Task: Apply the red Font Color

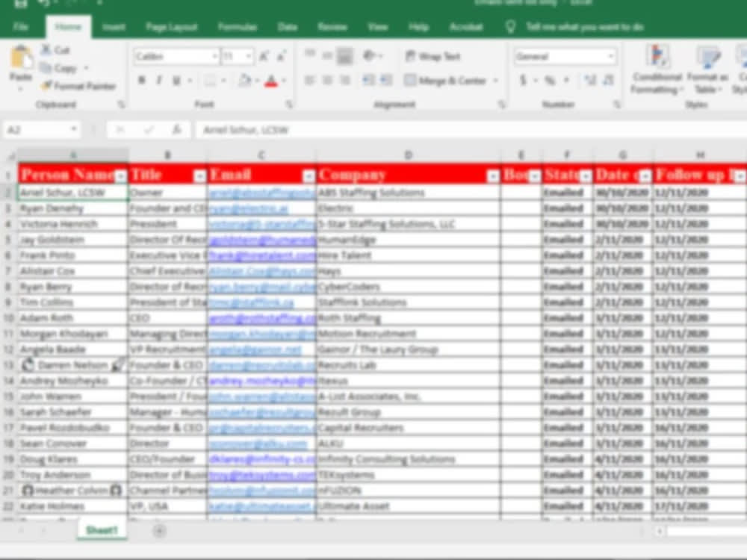Action: pyautogui.click(x=271, y=81)
